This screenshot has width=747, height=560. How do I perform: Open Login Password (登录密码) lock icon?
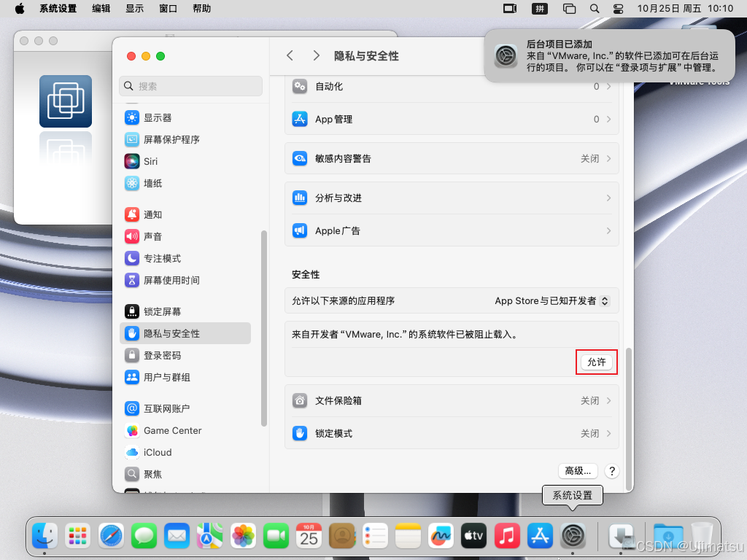coord(132,356)
